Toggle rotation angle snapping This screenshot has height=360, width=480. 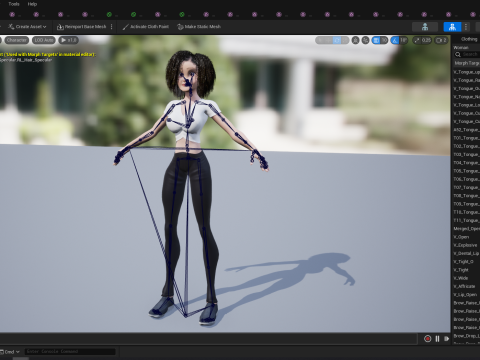(395, 40)
